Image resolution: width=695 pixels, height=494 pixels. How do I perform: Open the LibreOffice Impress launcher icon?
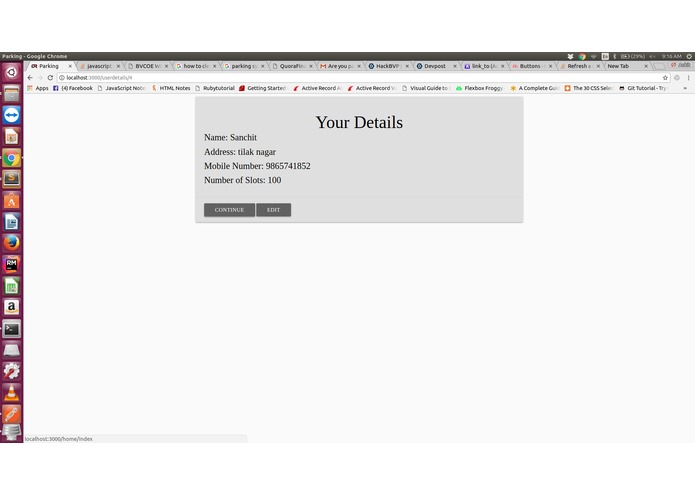tap(12, 136)
